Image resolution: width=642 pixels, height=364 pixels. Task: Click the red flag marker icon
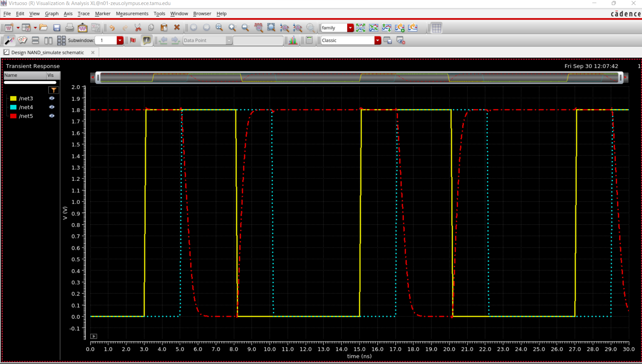(133, 40)
